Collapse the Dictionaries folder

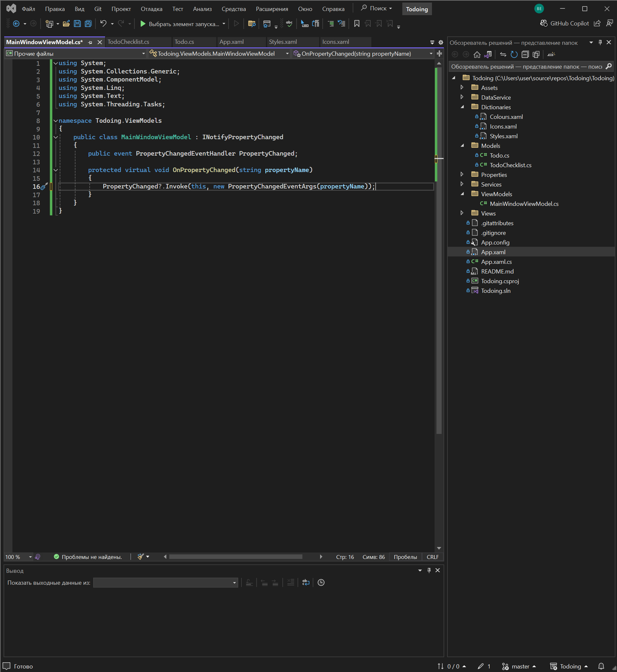(x=462, y=107)
